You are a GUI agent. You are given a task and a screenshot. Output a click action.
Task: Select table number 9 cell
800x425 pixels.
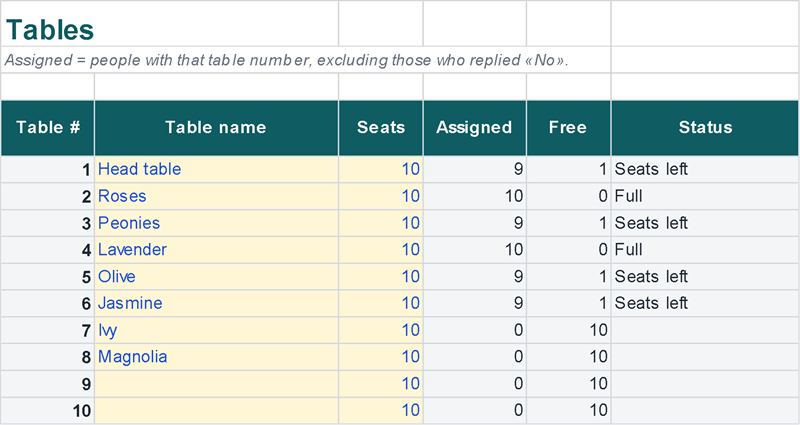click(47, 384)
